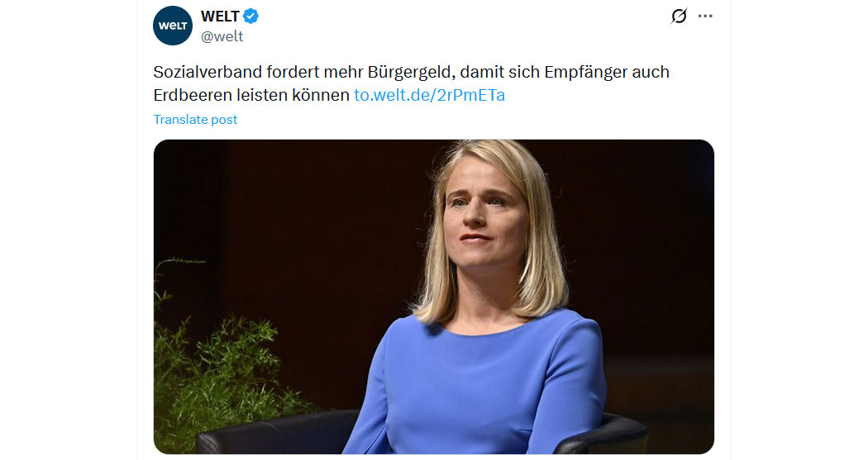Open the Grok explain-post icon
868x460 pixels.
[x=679, y=16]
